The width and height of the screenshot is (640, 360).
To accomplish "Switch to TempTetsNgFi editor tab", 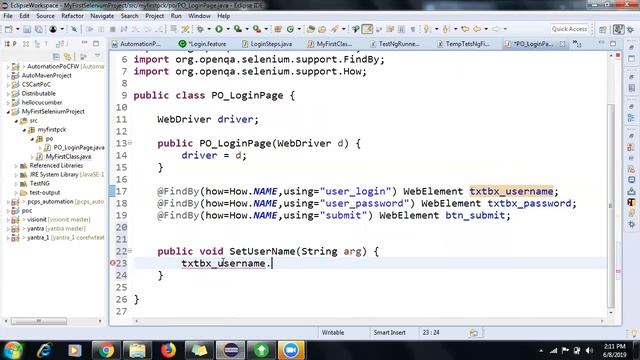I will click(463, 44).
